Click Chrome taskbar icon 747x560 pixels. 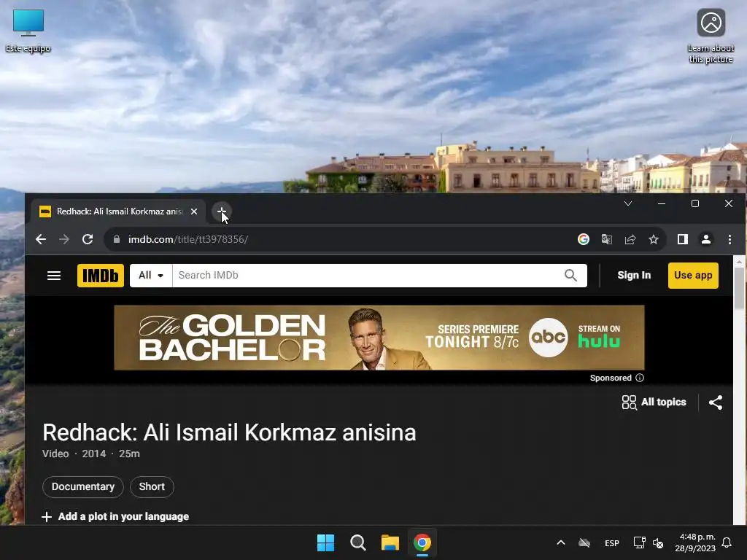pyautogui.click(x=422, y=542)
